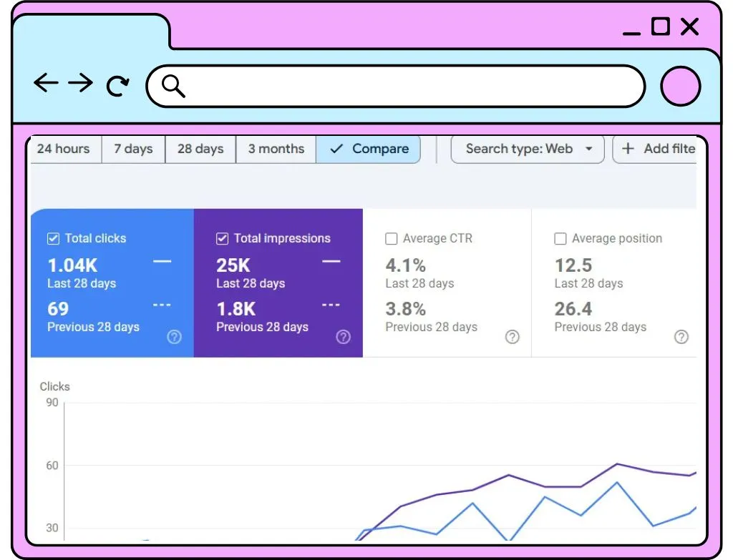
Task: Click the Add filter button
Action: click(656, 149)
